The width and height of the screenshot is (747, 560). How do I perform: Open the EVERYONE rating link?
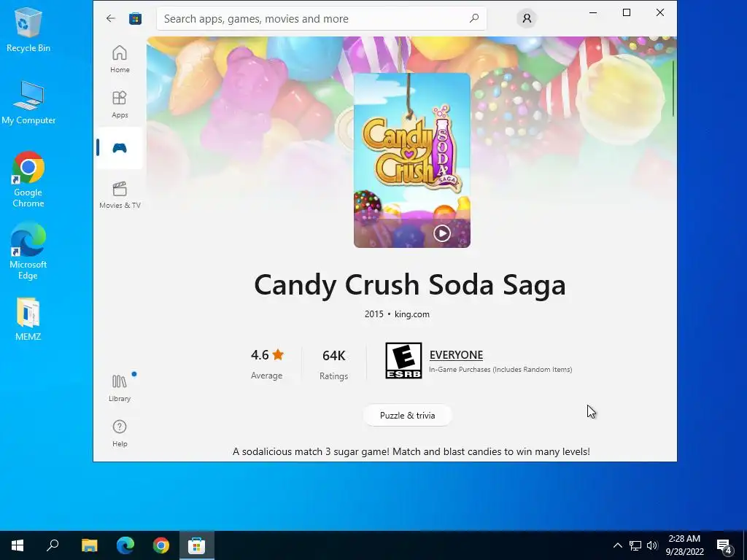tap(456, 355)
